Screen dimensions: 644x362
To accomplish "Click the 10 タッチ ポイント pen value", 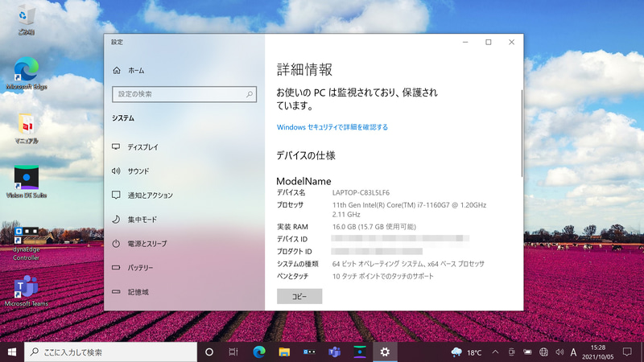I will tap(383, 276).
